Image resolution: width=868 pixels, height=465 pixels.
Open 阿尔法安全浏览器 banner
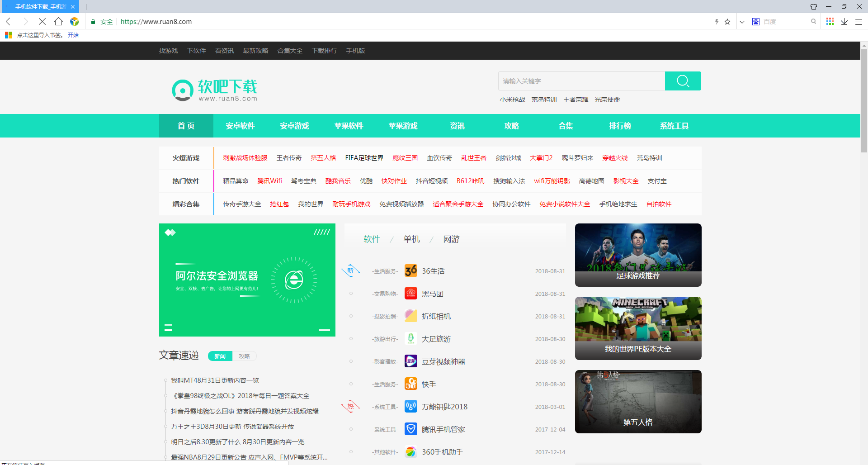(x=247, y=280)
